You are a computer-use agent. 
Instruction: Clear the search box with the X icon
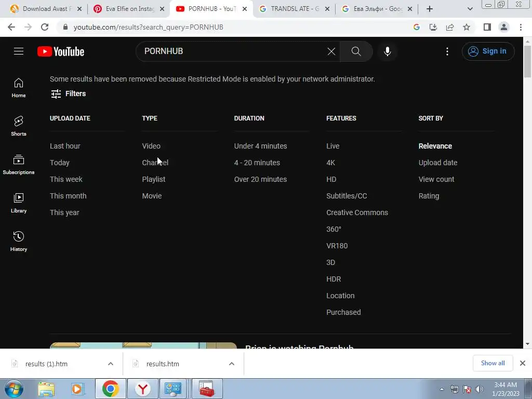coord(331,51)
